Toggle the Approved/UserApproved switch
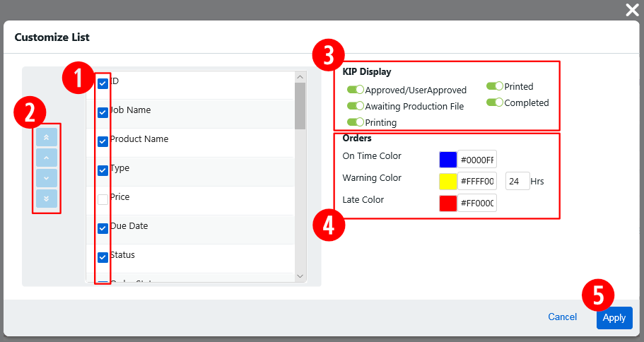The width and height of the screenshot is (644, 342). [355, 90]
